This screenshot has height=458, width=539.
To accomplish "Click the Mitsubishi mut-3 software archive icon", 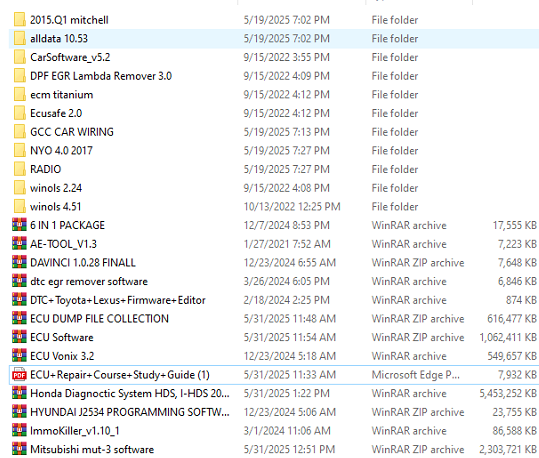I will [19, 449].
